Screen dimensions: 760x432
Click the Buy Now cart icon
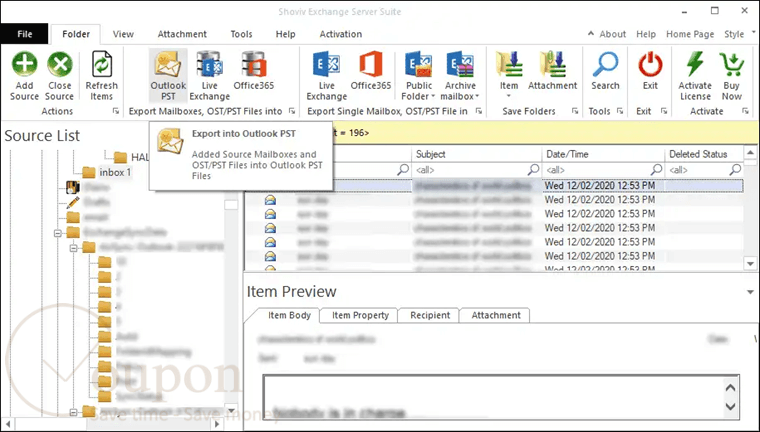click(x=731, y=64)
